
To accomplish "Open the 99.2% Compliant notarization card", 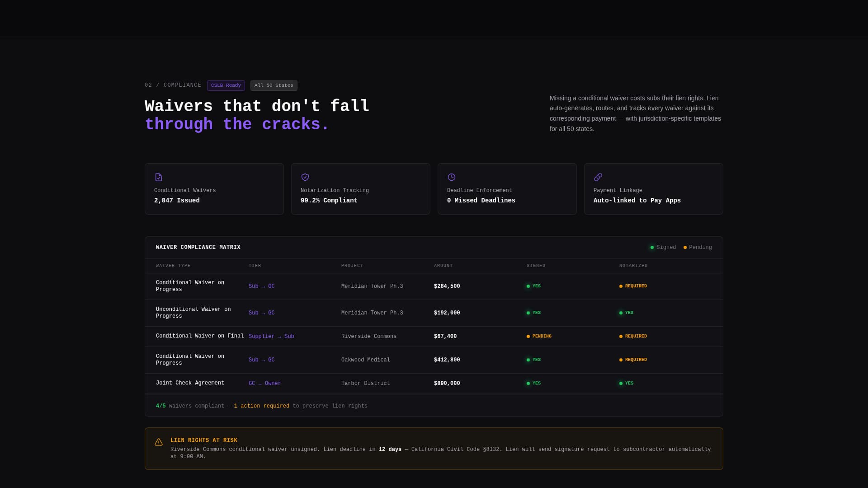I will 361,189.
